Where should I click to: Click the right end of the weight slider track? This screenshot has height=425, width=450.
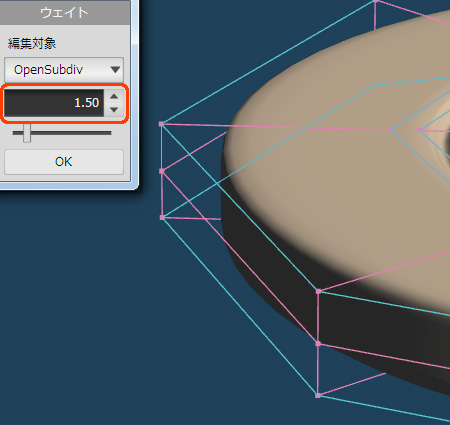(109, 133)
